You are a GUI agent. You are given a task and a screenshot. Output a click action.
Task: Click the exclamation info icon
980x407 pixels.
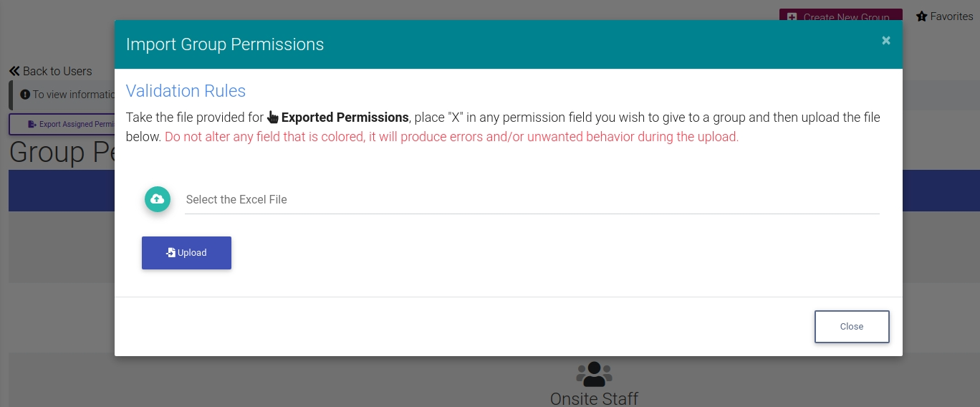[x=25, y=95]
